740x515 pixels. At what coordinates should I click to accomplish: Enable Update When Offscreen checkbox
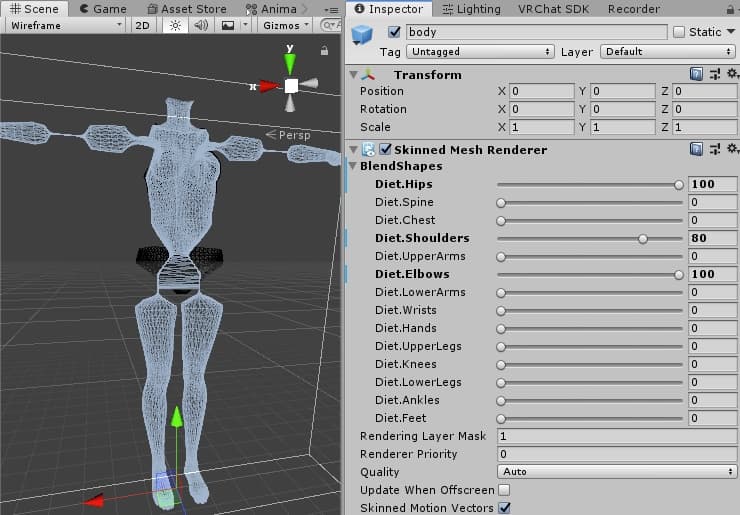coord(504,490)
